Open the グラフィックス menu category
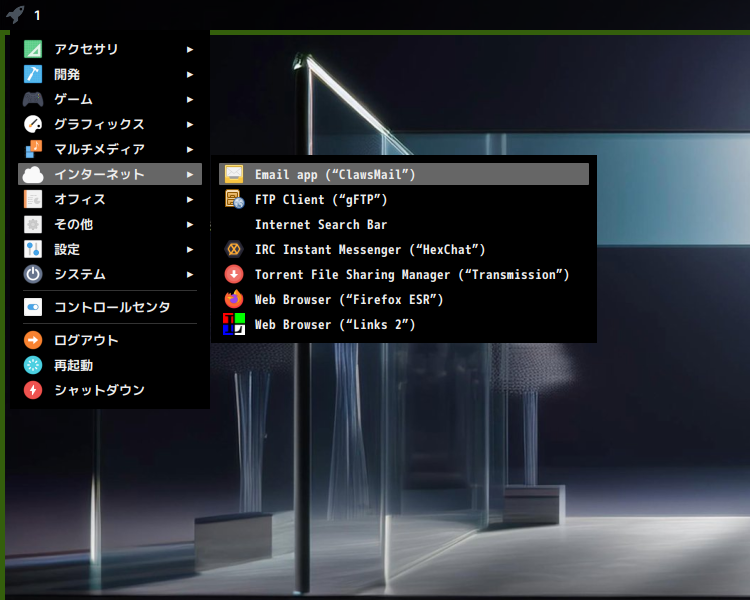This screenshot has width=750, height=600. [x=110, y=124]
